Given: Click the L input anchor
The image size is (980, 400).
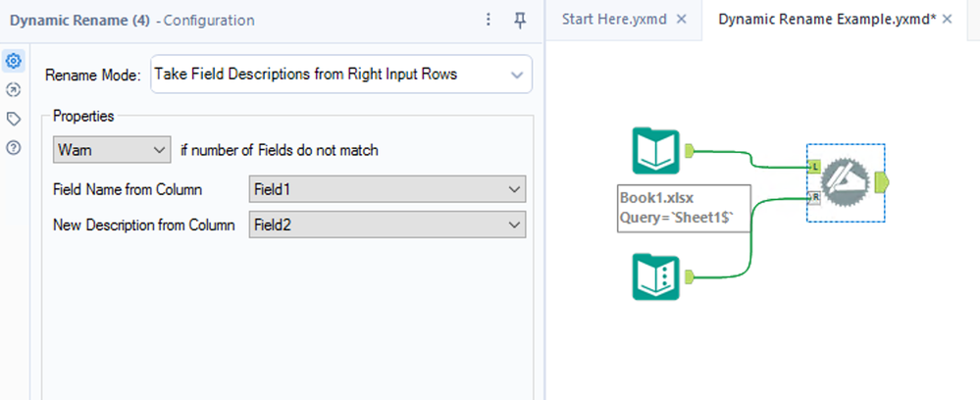Looking at the screenshot, I should [x=814, y=168].
